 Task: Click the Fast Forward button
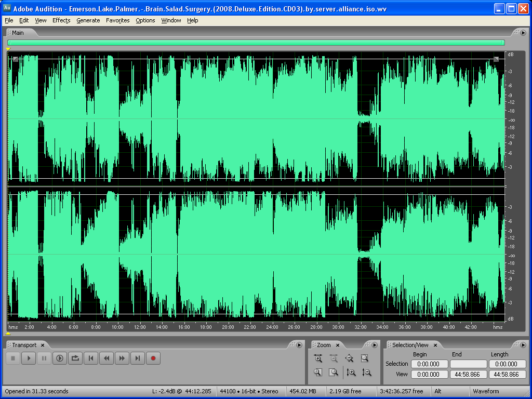[122, 358]
